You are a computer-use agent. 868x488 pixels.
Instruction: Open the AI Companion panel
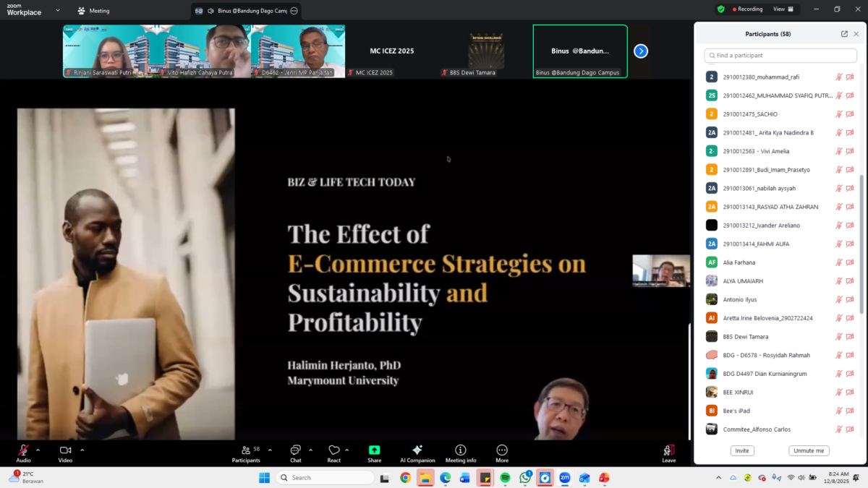(417, 453)
